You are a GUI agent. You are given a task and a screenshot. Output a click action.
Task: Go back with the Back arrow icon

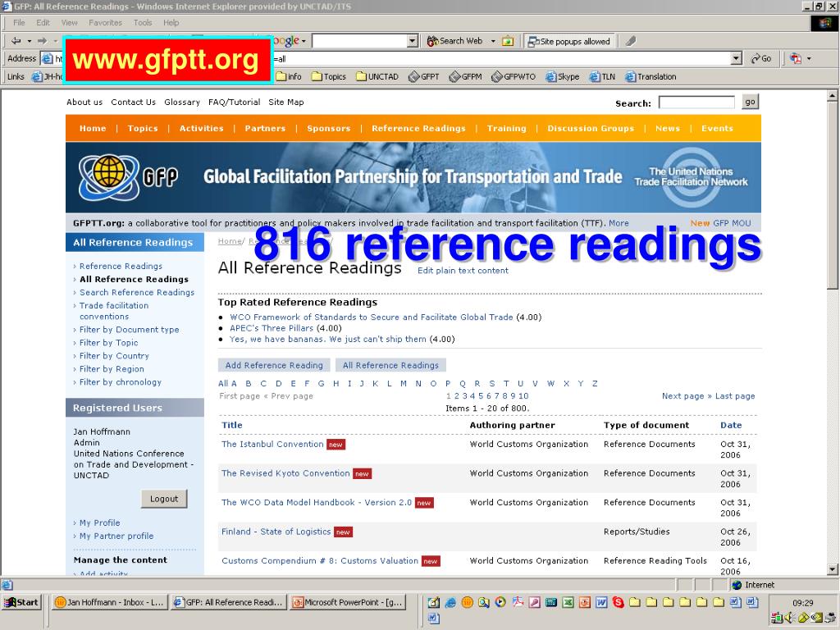coord(16,41)
